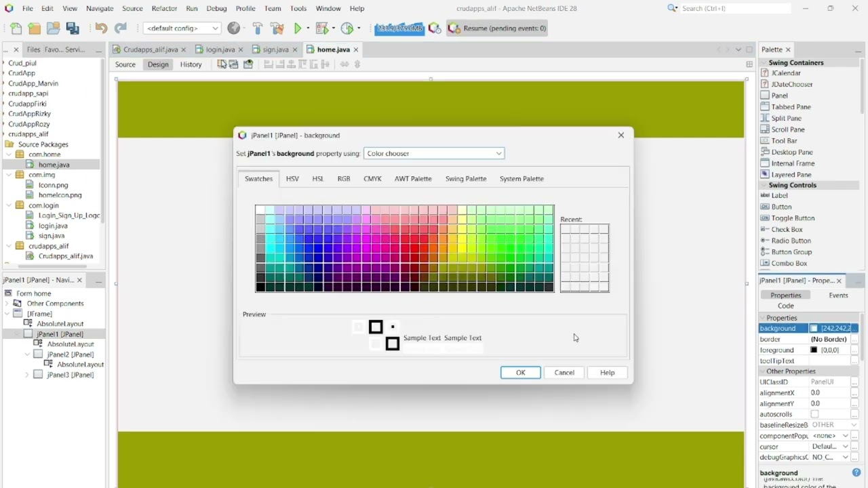Click the Open Project toolbar icon
This screenshot has width=868, height=488.
click(53, 28)
